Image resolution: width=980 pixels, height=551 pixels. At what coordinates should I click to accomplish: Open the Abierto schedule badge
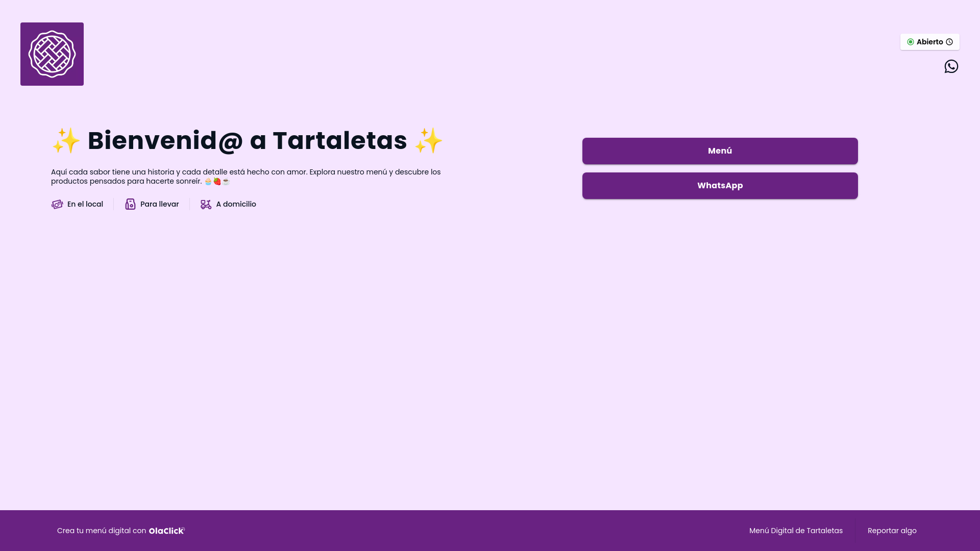pos(929,42)
